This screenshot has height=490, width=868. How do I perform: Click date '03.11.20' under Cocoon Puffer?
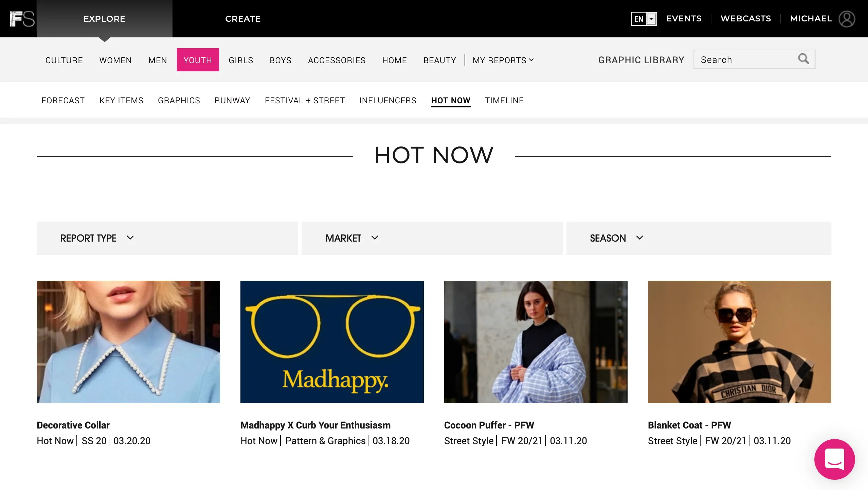click(568, 441)
